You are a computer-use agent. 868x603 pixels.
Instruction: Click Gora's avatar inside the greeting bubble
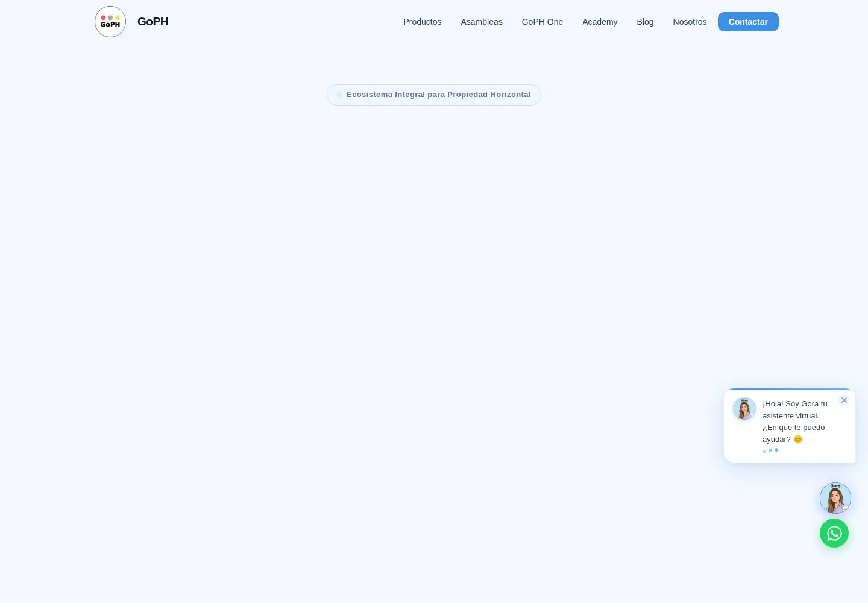[x=744, y=409]
